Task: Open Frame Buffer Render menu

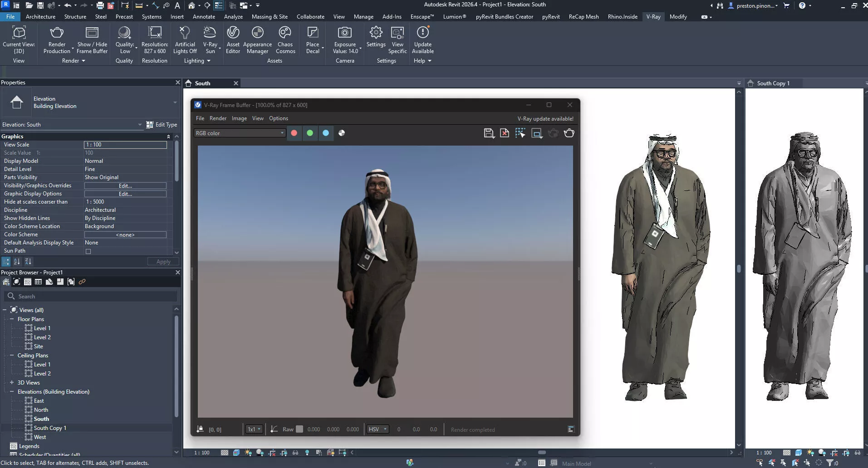Action: coord(218,118)
